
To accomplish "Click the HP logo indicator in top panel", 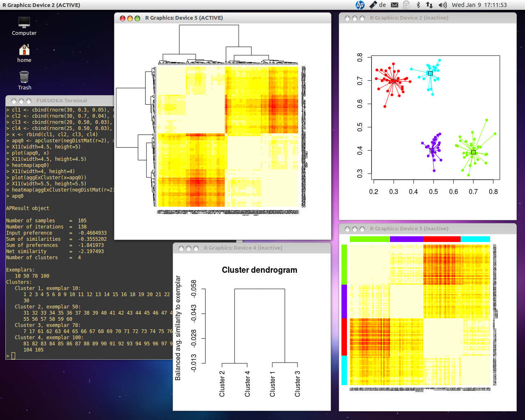I will point(360,5).
